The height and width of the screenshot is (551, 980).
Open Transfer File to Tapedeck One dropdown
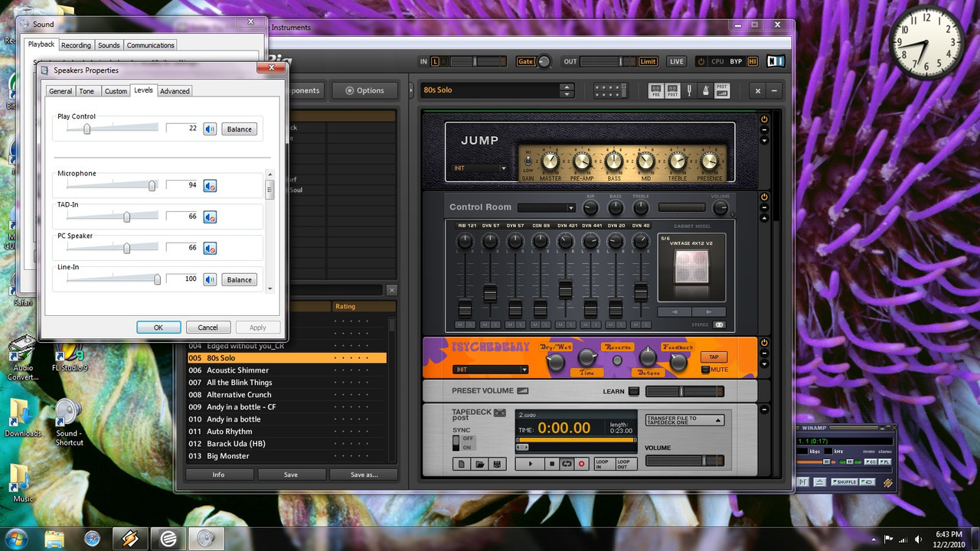pos(684,420)
